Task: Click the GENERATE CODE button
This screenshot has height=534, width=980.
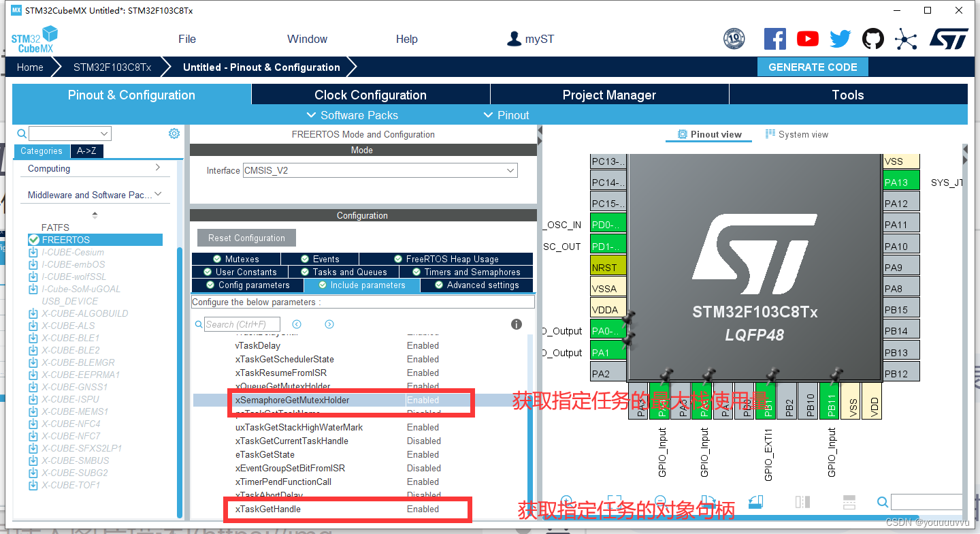Action: point(813,67)
